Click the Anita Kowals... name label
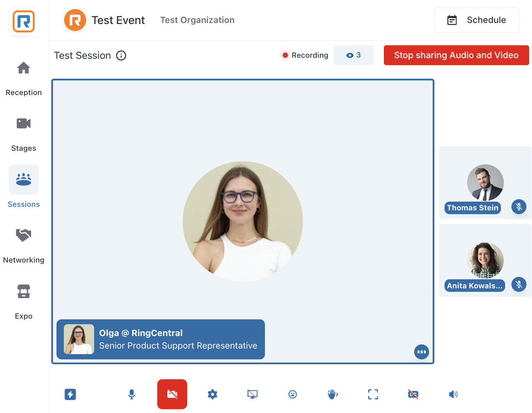Image resolution: width=532 pixels, height=413 pixels. [x=475, y=286]
